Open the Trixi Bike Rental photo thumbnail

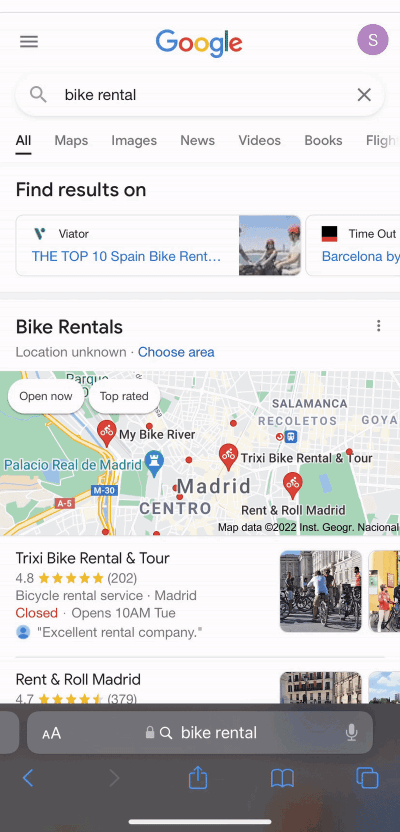coord(320,591)
